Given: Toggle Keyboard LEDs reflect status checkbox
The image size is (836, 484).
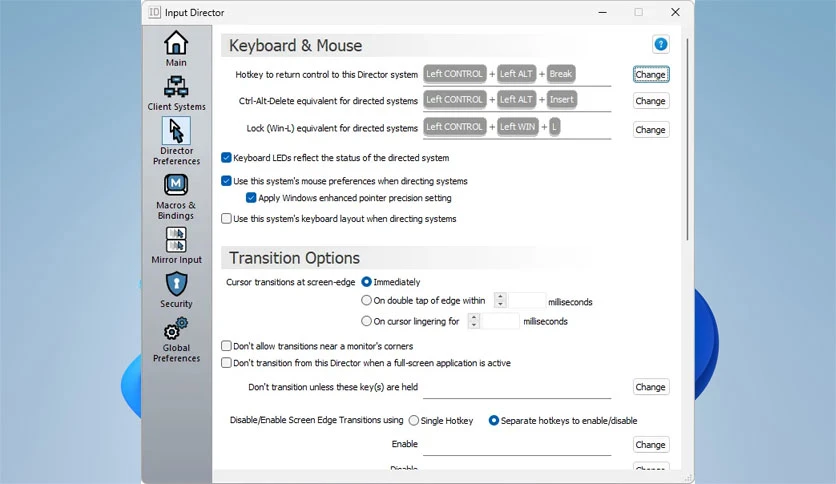Looking at the screenshot, I should click(x=226, y=157).
